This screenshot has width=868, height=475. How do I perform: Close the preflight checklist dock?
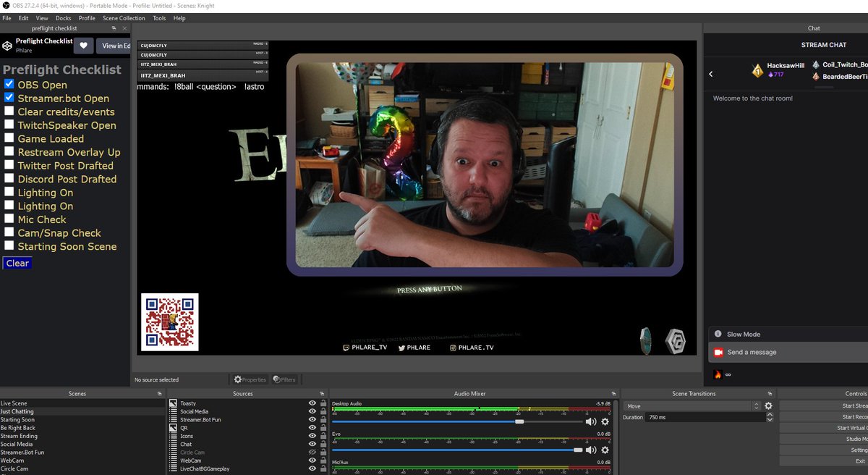pos(124,28)
